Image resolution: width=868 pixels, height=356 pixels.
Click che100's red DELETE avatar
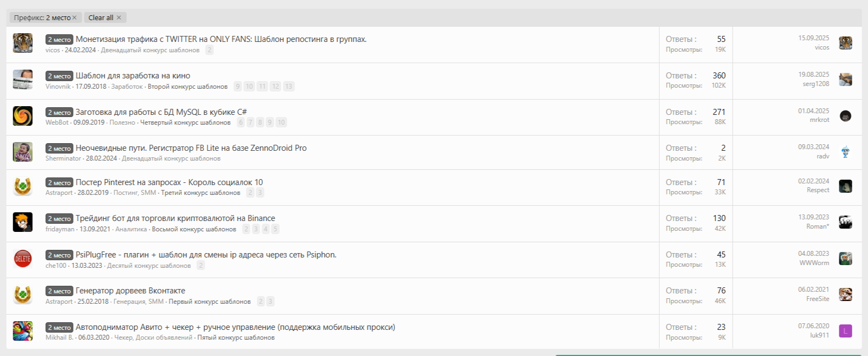pyautogui.click(x=23, y=259)
